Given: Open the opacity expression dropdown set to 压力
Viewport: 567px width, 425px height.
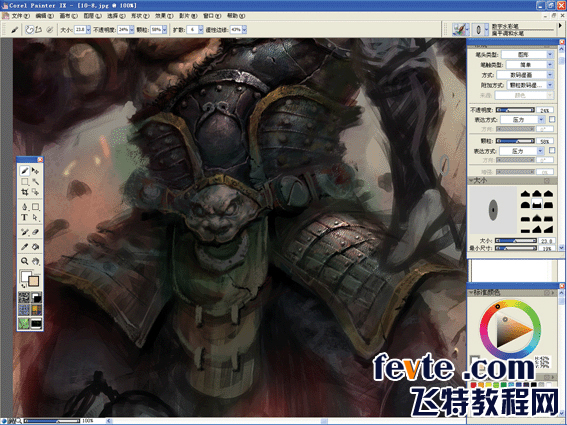Looking at the screenshot, I should [523, 120].
